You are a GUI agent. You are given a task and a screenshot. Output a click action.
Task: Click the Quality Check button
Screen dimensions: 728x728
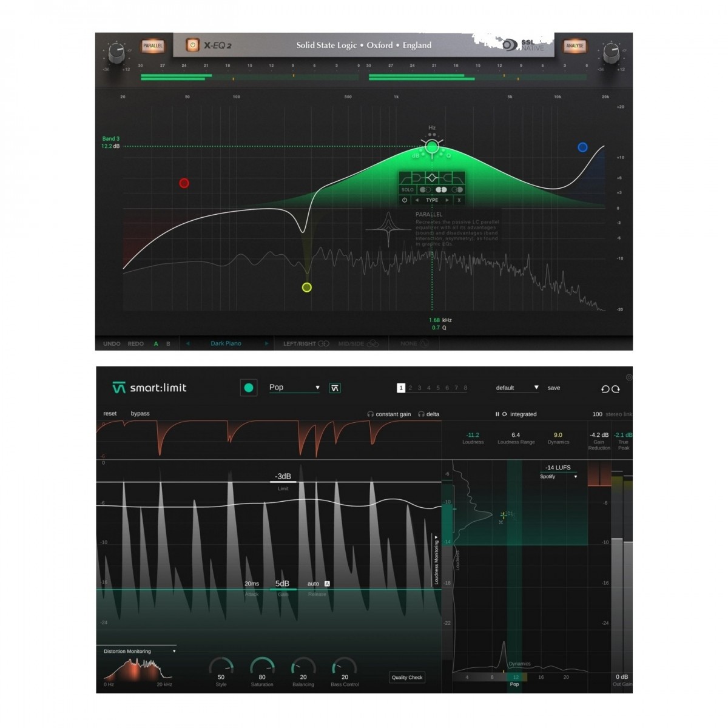tap(406, 678)
